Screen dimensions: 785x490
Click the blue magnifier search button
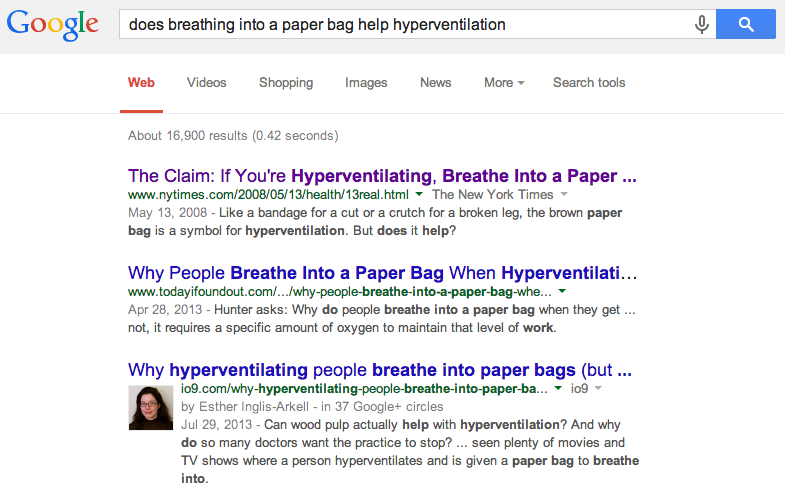click(x=745, y=24)
